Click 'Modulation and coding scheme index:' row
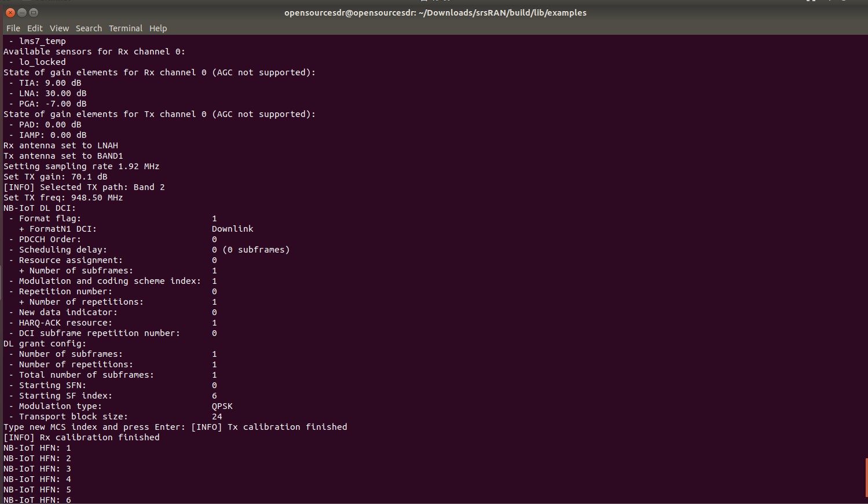 click(113, 281)
